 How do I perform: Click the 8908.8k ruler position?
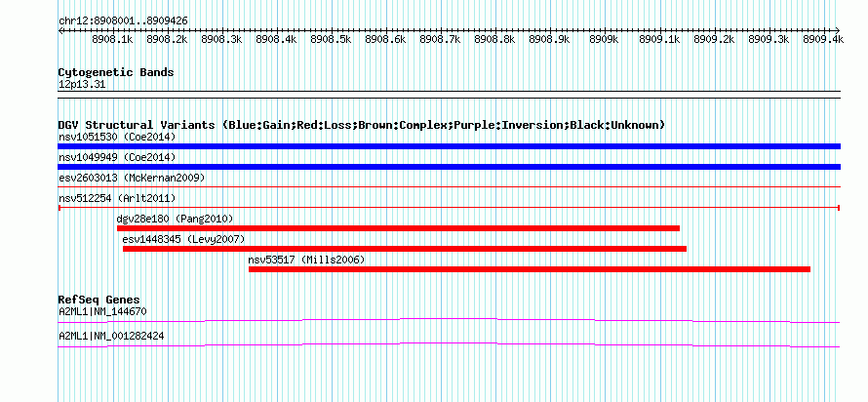pos(494,39)
